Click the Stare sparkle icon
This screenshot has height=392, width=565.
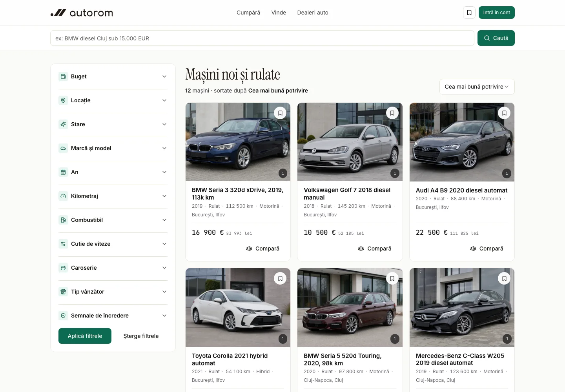(63, 124)
